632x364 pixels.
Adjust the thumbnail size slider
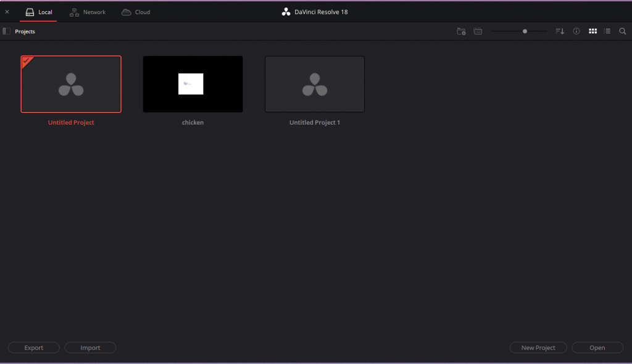525,31
